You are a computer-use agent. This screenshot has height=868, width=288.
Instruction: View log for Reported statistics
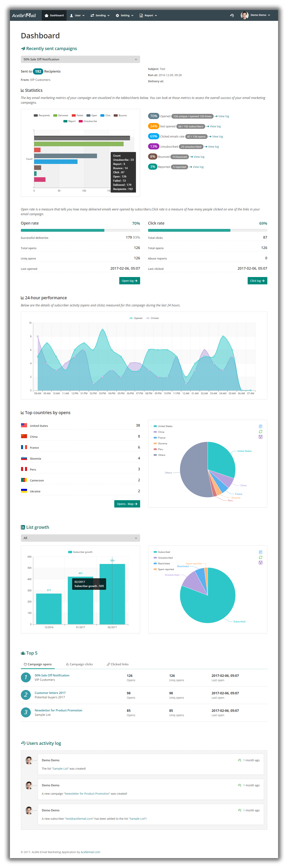pos(196,167)
